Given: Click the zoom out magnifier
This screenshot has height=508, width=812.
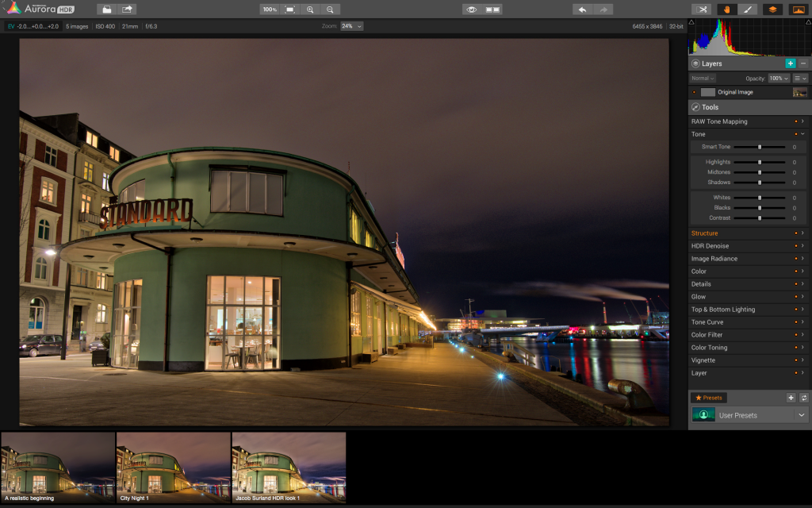Looking at the screenshot, I should click(330, 10).
